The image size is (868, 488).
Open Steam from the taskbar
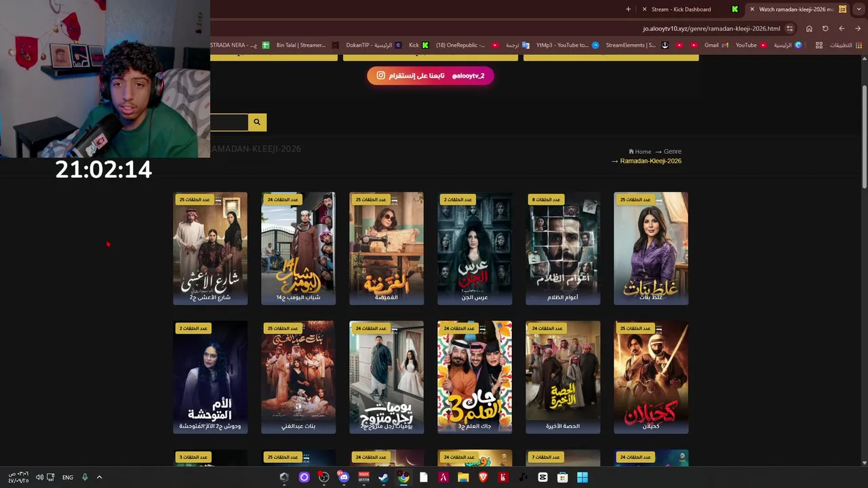point(383,477)
